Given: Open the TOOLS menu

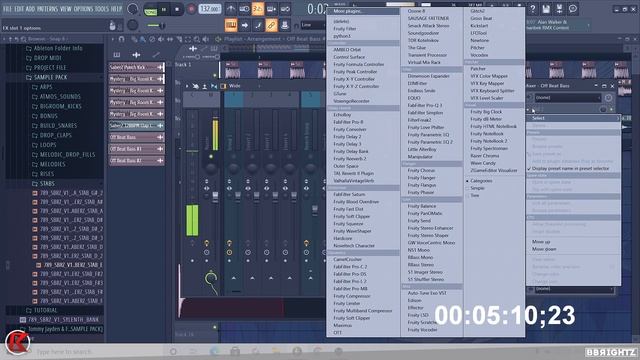Looking at the screenshot, I should [x=102, y=9].
